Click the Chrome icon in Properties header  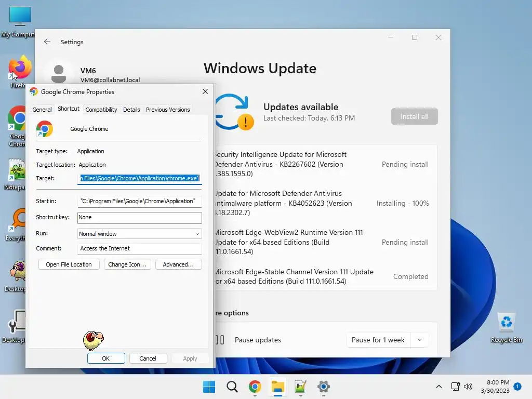[45, 129]
